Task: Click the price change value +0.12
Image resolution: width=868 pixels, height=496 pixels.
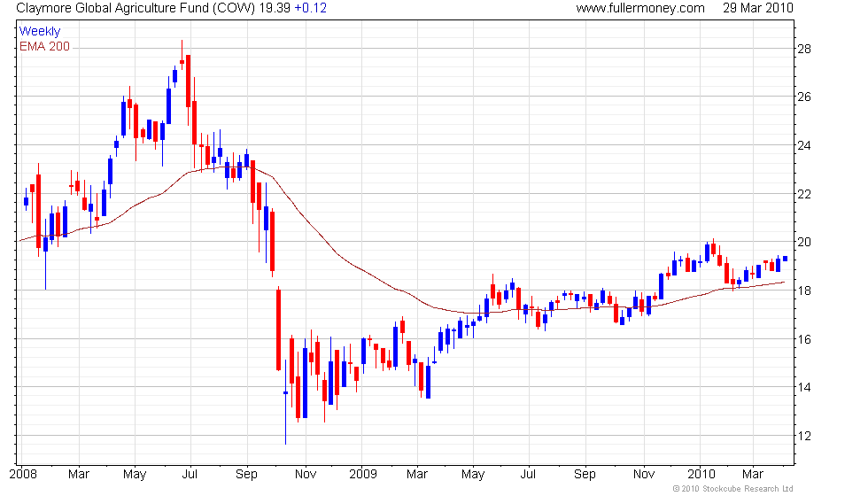Action: (x=311, y=8)
